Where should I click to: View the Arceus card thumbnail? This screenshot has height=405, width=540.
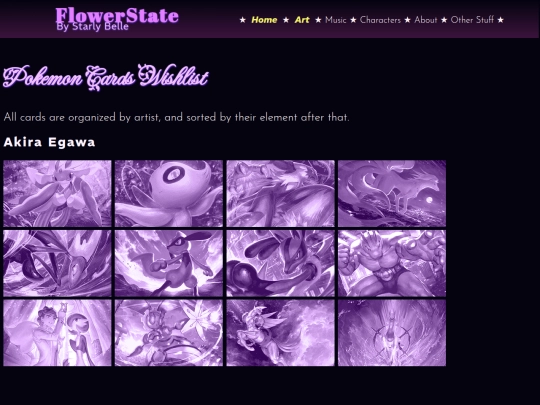pyautogui.click(x=392, y=333)
